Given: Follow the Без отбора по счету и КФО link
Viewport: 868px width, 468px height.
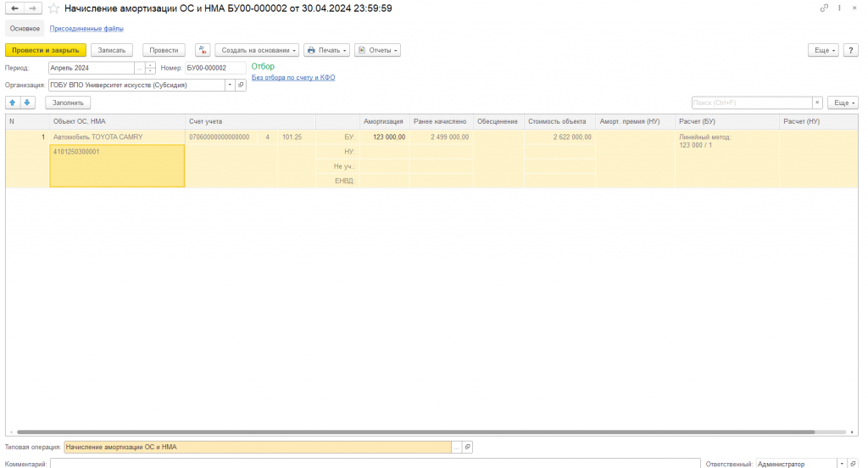Looking at the screenshot, I should (293, 77).
